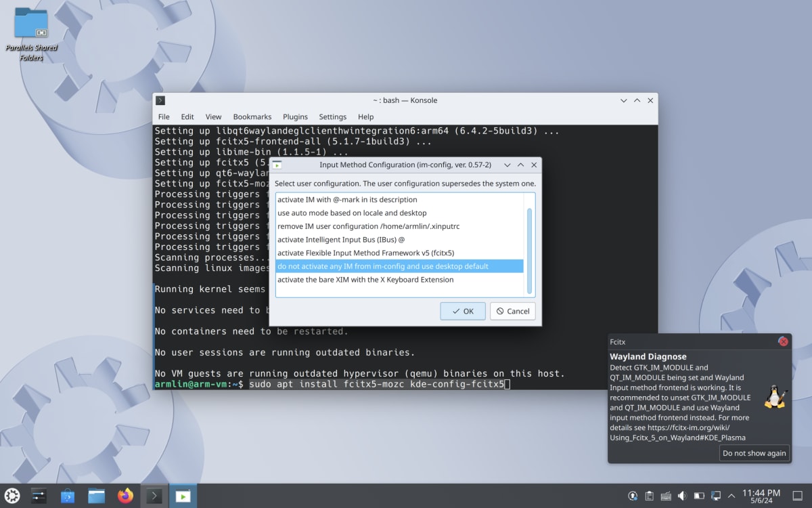The width and height of the screenshot is (812, 508).
Task: Switch to Konsole taskbar entry
Action: 154,496
